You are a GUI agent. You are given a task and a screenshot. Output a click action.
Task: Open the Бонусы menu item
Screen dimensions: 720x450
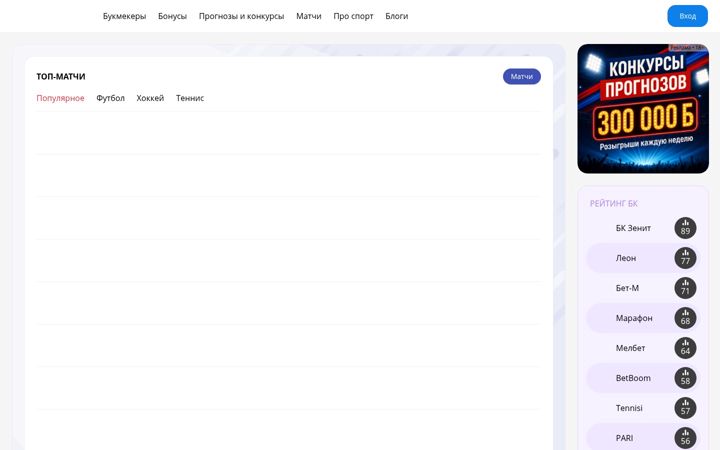(x=172, y=16)
